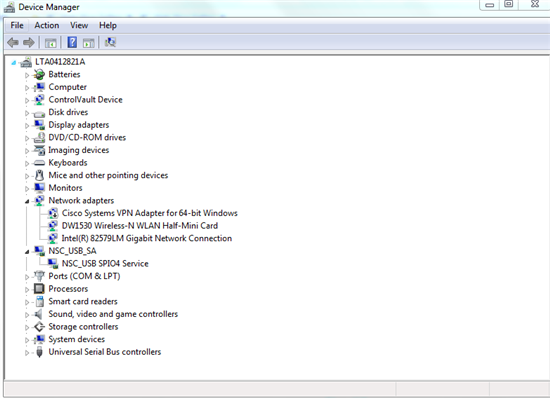
Task: Select Intel(R) 82579LM Gigabit Network Connection text
Action: (147, 238)
